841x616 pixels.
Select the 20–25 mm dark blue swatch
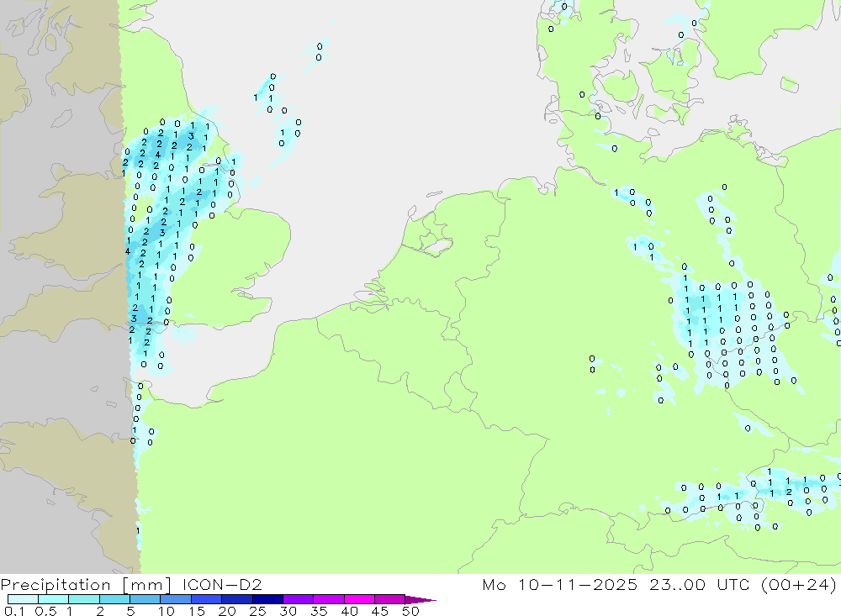tap(236, 599)
